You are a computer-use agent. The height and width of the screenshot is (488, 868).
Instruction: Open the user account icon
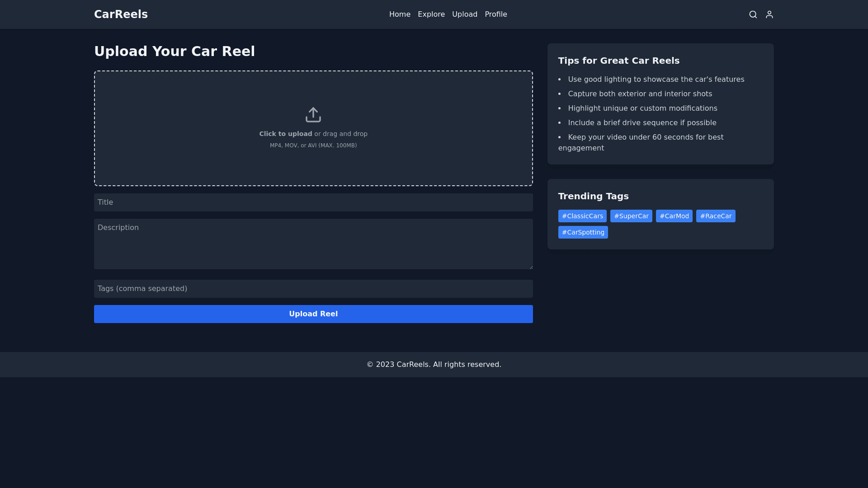tap(769, 14)
